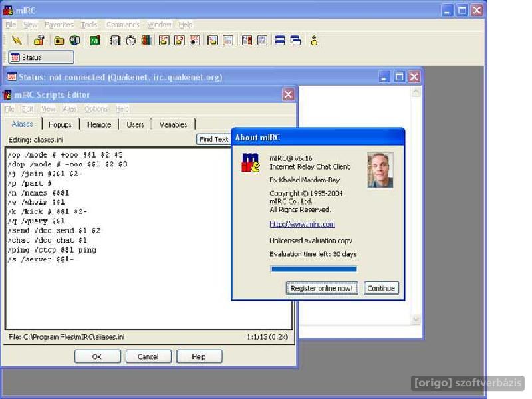Image resolution: width=532 pixels, height=399 pixels.
Task: Open the Help menu in main mIRC window
Action: tap(186, 25)
